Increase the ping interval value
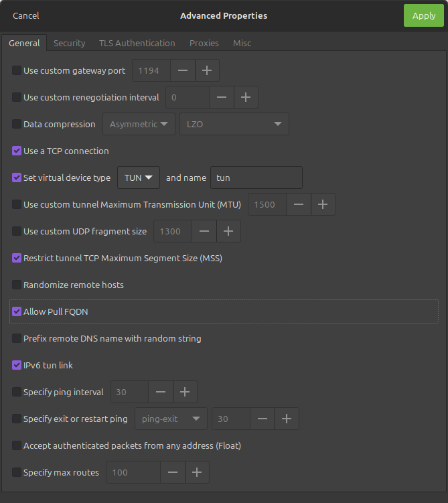448x503 pixels. coord(185,392)
